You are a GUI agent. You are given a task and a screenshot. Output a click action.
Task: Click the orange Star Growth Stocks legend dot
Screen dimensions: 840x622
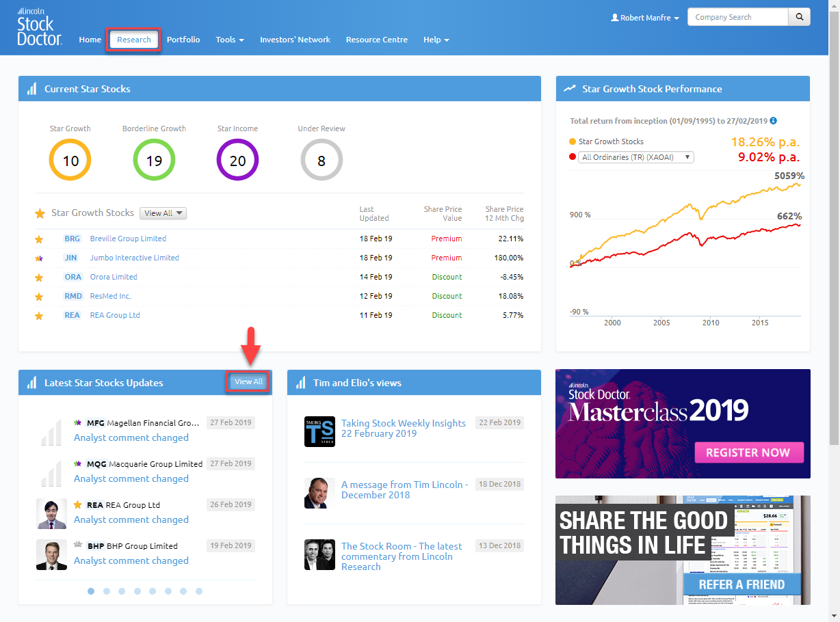pos(573,141)
